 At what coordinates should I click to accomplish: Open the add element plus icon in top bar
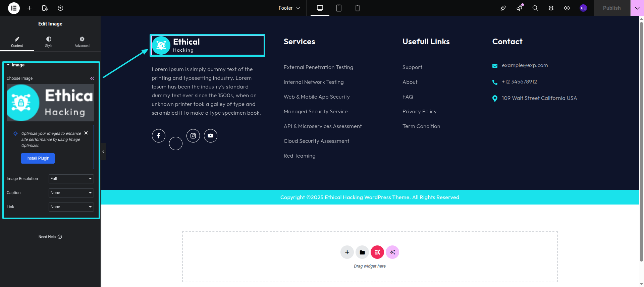click(x=30, y=8)
